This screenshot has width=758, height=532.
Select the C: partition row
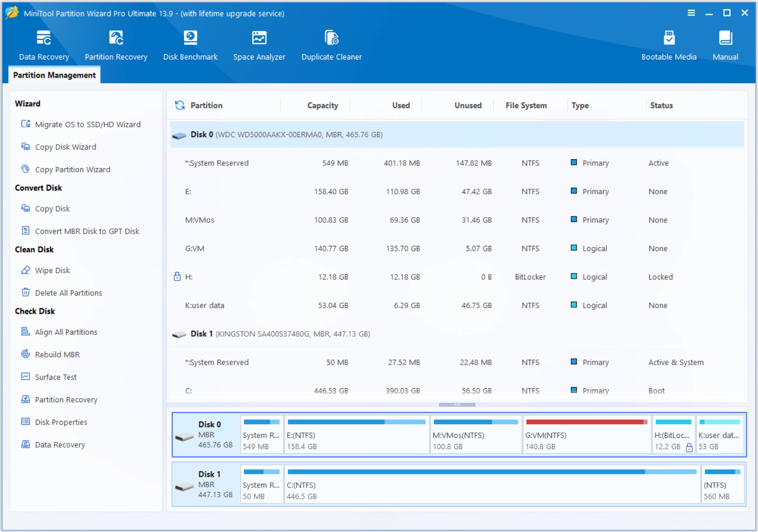pyautogui.click(x=457, y=391)
